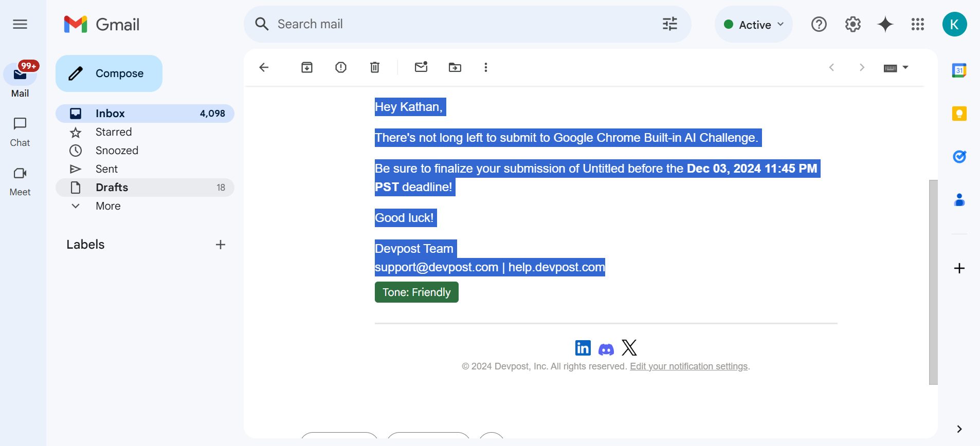The image size is (980, 446).
Task: Click the 'Hey Kathan,' greeting text
Action: pos(409,107)
